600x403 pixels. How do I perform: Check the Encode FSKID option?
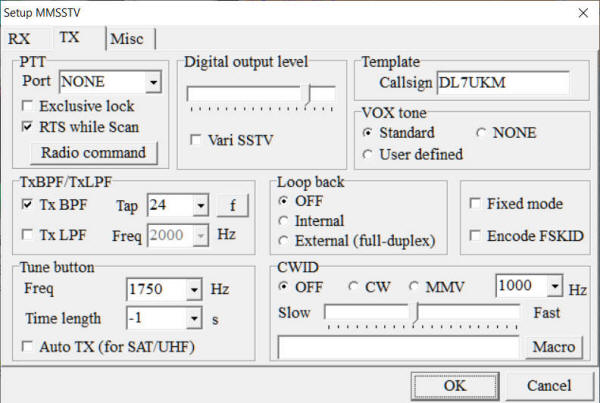coord(475,235)
